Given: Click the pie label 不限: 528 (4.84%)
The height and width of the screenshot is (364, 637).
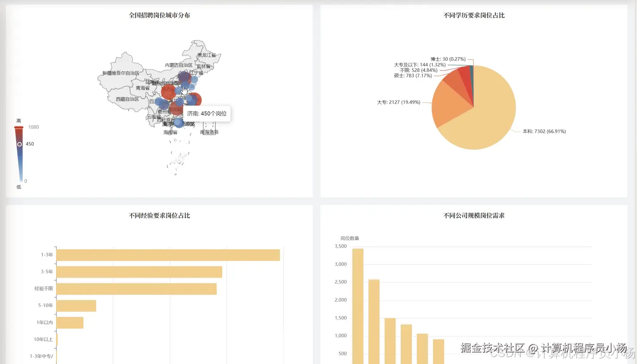Looking at the screenshot, I should coord(418,70).
